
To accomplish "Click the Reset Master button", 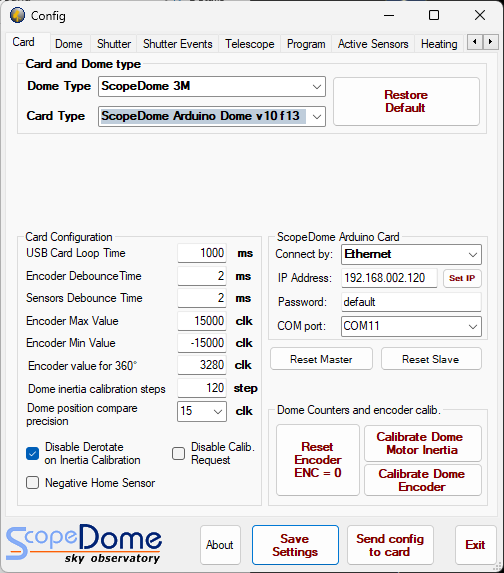I will point(322,359).
